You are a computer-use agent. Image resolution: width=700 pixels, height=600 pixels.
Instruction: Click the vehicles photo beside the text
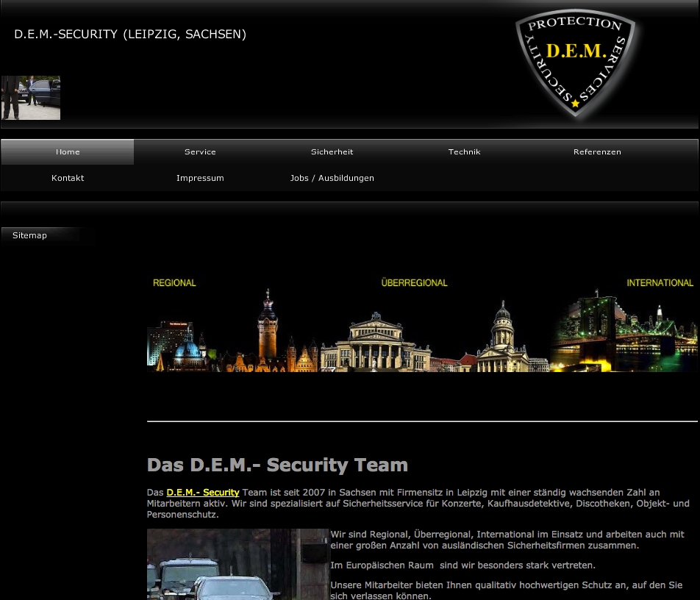point(238,564)
